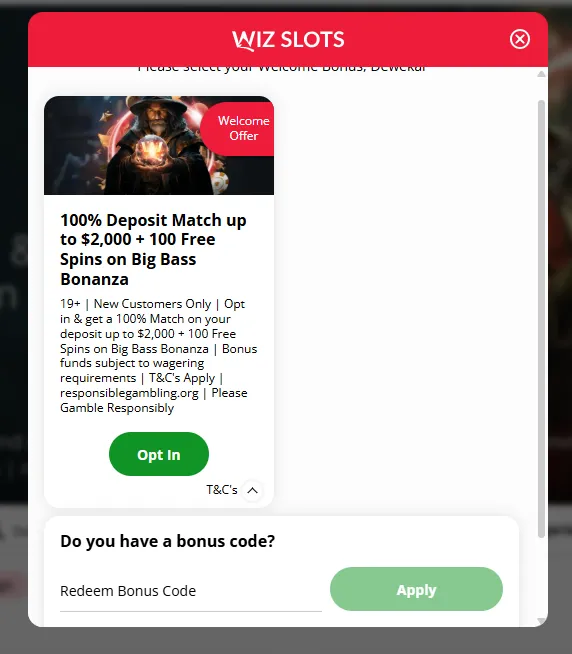
Task: Click the scrollbar down arrow
Action: tap(541, 621)
